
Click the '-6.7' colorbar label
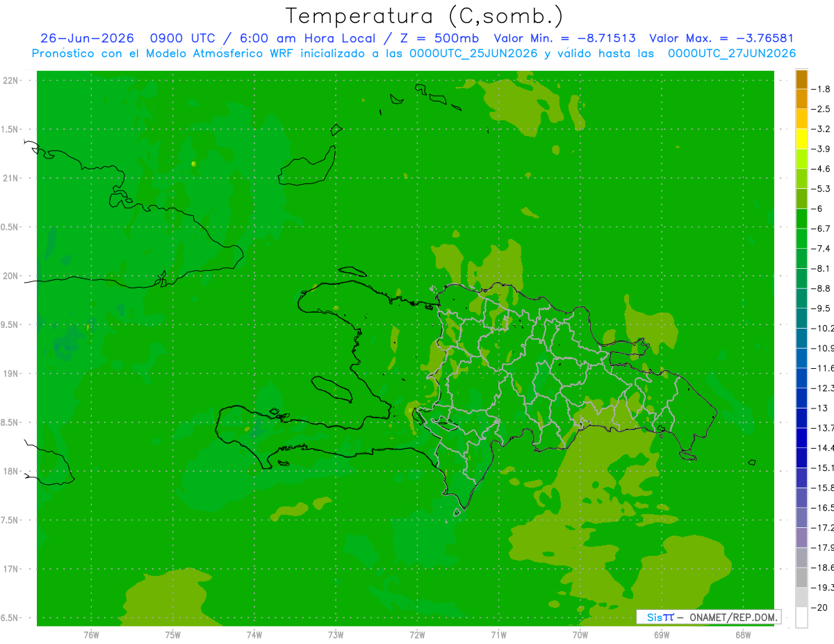tap(821, 229)
